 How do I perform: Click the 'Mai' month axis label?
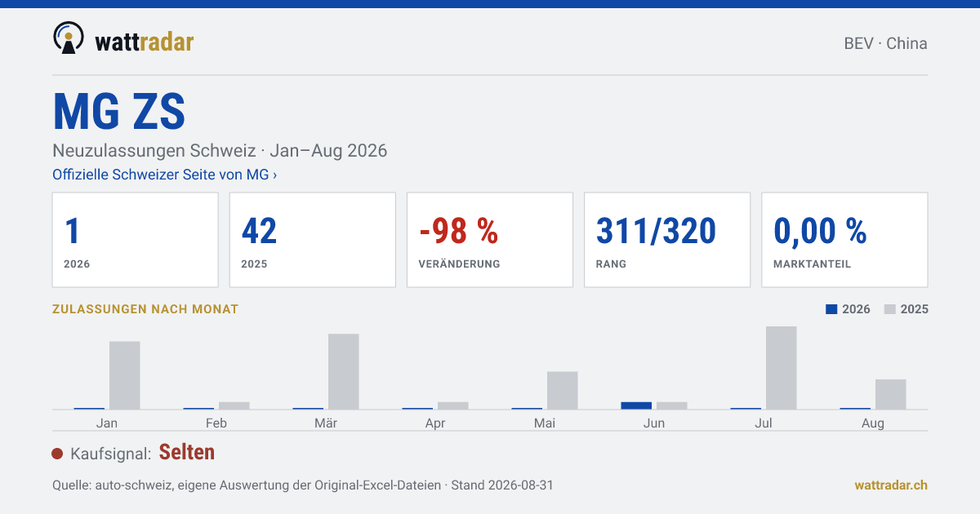coord(545,423)
